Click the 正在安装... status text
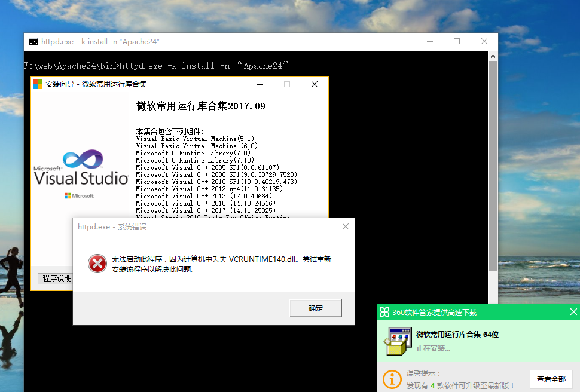Screen dimensions: 580x392 pyautogui.click(x=433, y=348)
